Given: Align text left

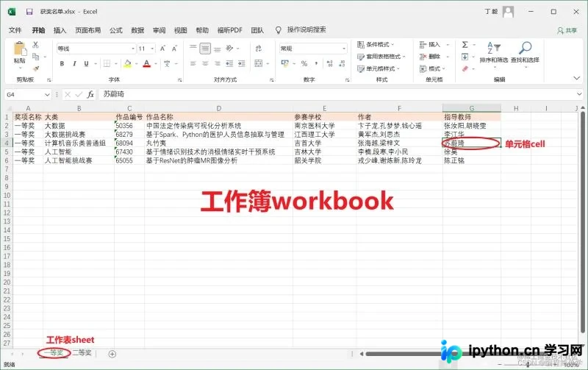Looking at the screenshot, I should point(193,64).
